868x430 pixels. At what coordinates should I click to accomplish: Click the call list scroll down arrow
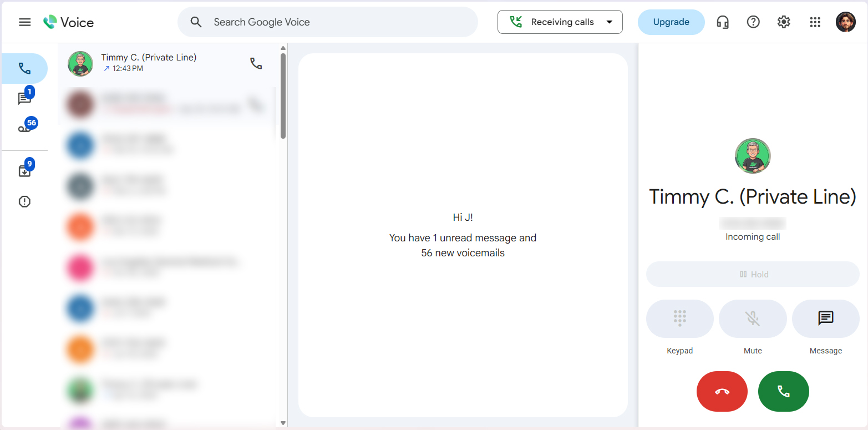pyautogui.click(x=283, y=423)
